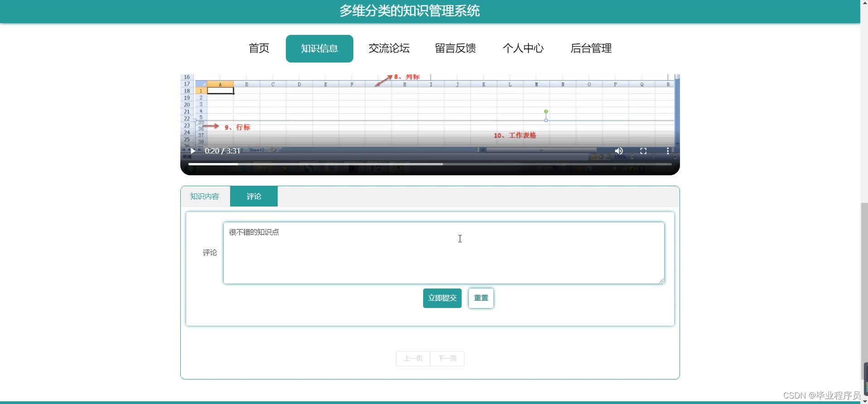This screenshot has height=404, width=868.
Task: Click inside the 评论 comment text area
Action: pyautogui.click(x=444, y=253)
